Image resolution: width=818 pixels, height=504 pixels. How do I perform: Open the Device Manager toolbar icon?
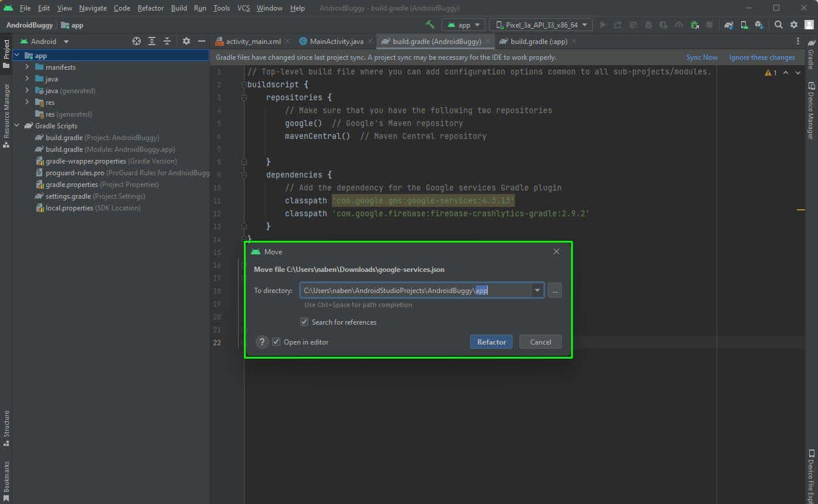(x=744, y=25)
